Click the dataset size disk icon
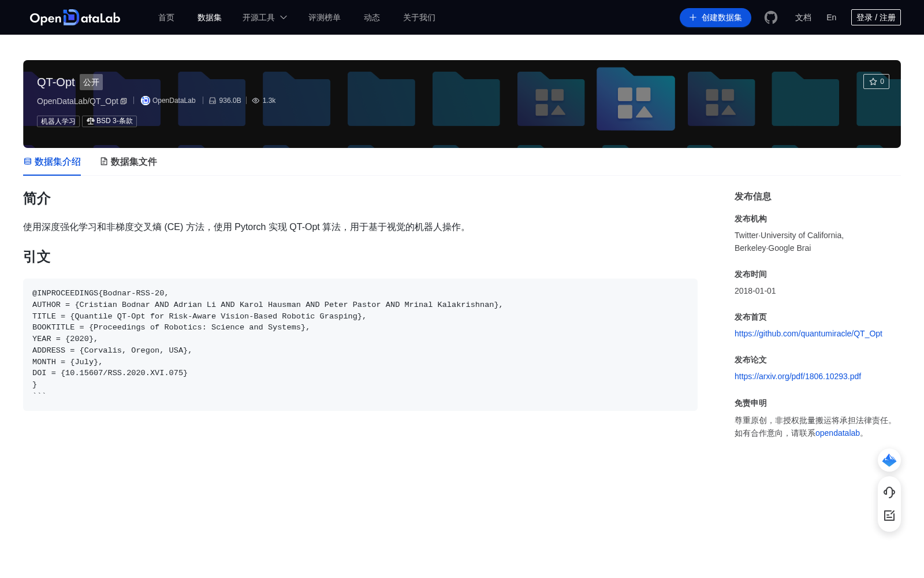 pos(213,101)
